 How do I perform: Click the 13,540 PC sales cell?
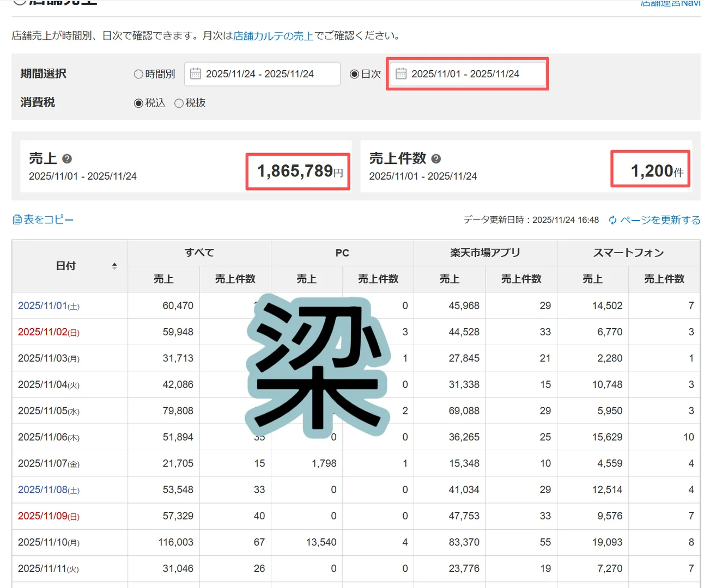tap(307, 542)
